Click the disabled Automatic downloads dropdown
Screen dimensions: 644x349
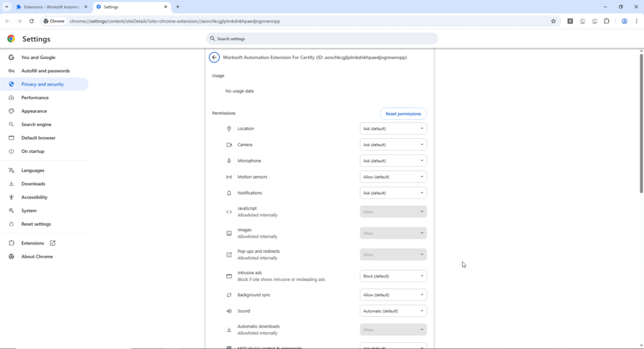tap(393, 330)
